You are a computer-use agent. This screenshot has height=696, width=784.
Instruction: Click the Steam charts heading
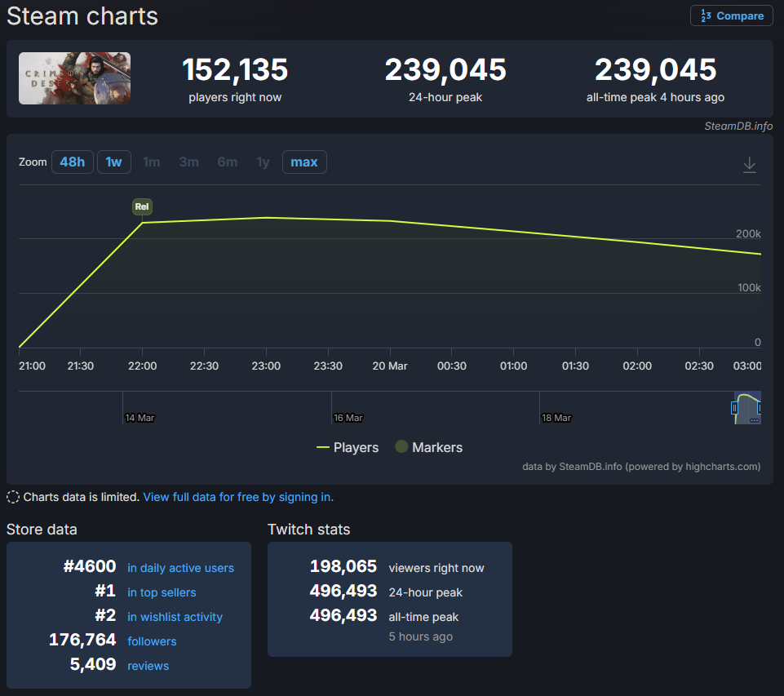coord(82,16)
